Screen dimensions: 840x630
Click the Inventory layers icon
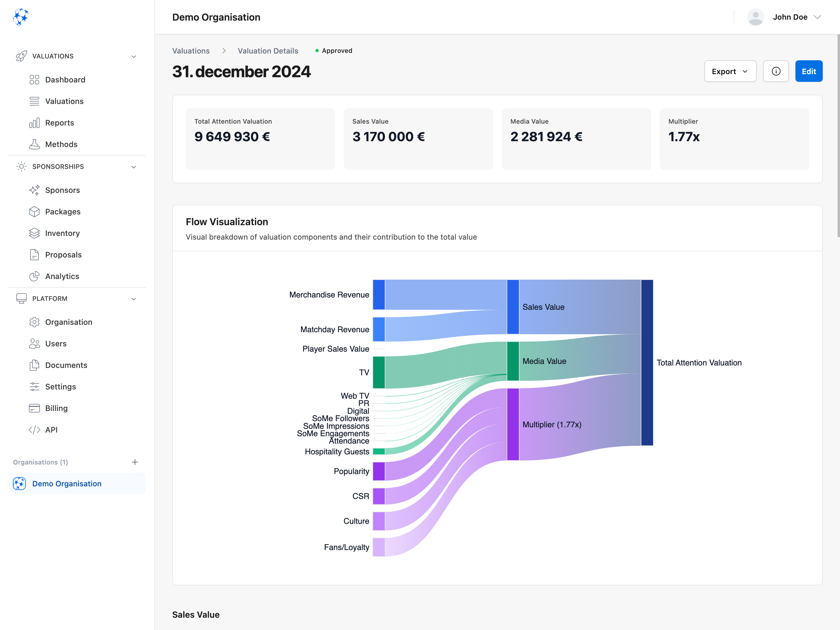click(x=34, y=233)
